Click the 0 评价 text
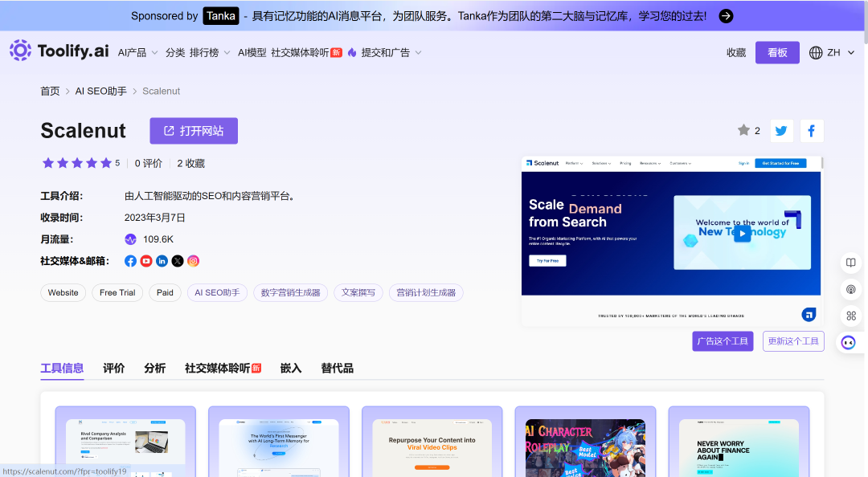Viewport: 868px width, 477px height. coord(149,163)
